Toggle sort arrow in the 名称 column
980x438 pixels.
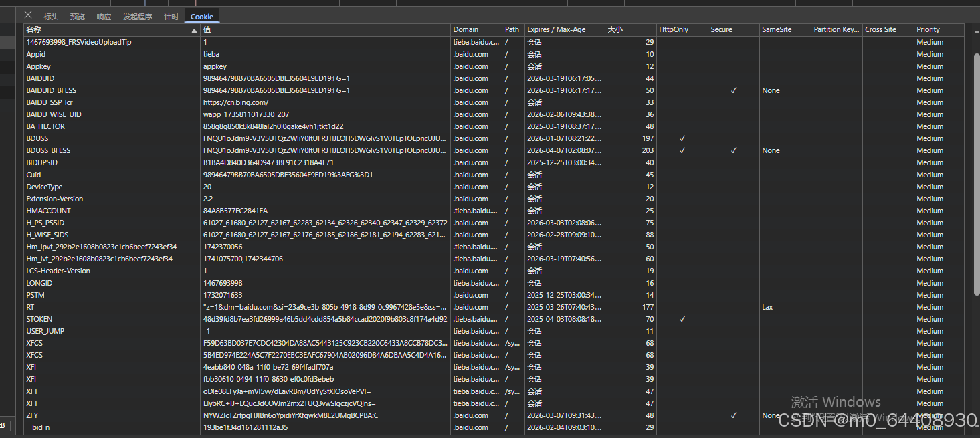pyautogui.click(x=194, y=31)
